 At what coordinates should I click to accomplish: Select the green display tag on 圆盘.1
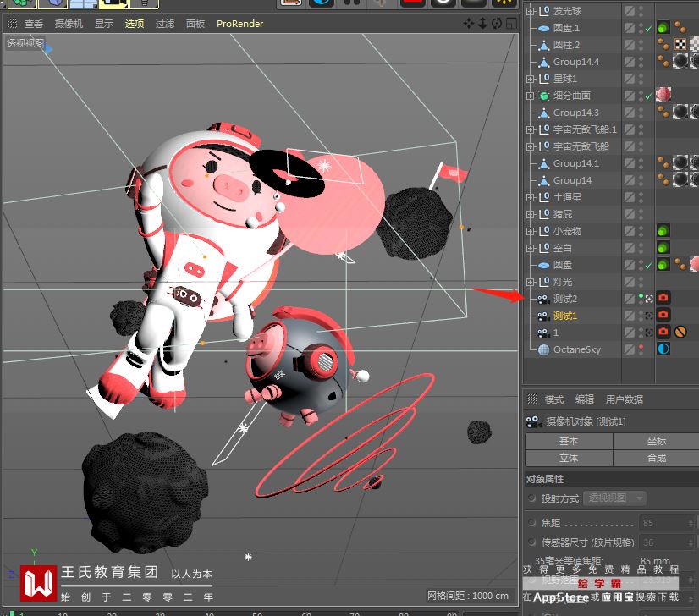pos(663,28)
